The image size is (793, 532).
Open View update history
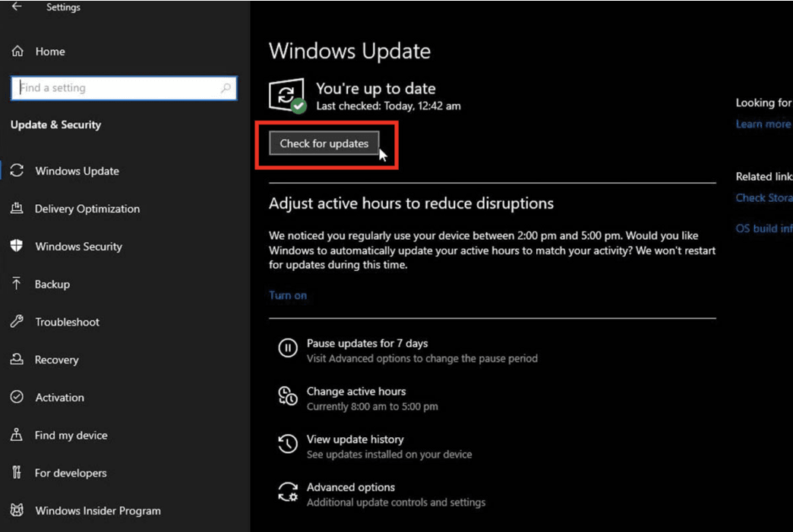tap(355, 439)
